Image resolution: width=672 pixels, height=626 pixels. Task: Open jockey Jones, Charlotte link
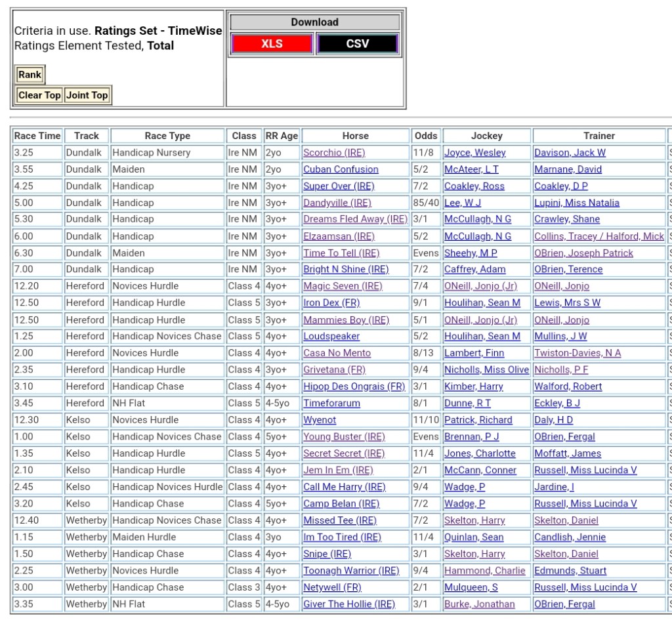click(x=480, y=453)
